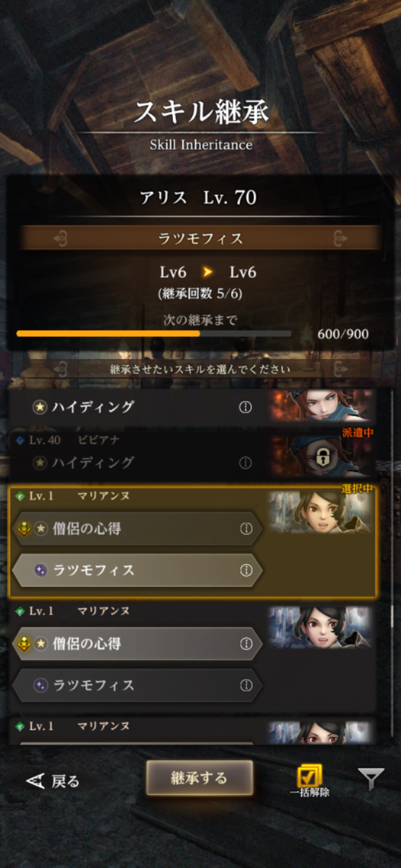Select second マリアンヌ's ラツモフィス skill

pos(138,685)
